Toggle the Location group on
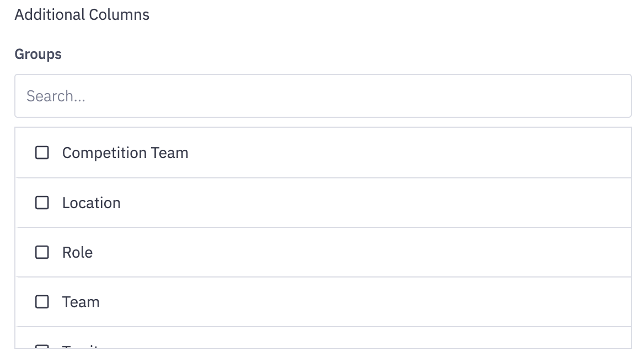Screen dimensions: 644x359 42,203
